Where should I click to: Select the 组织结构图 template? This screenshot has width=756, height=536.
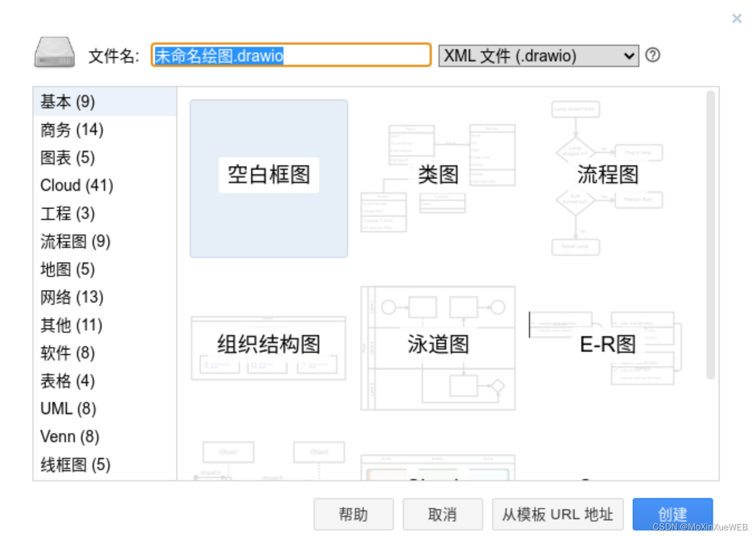pos(268,346)
